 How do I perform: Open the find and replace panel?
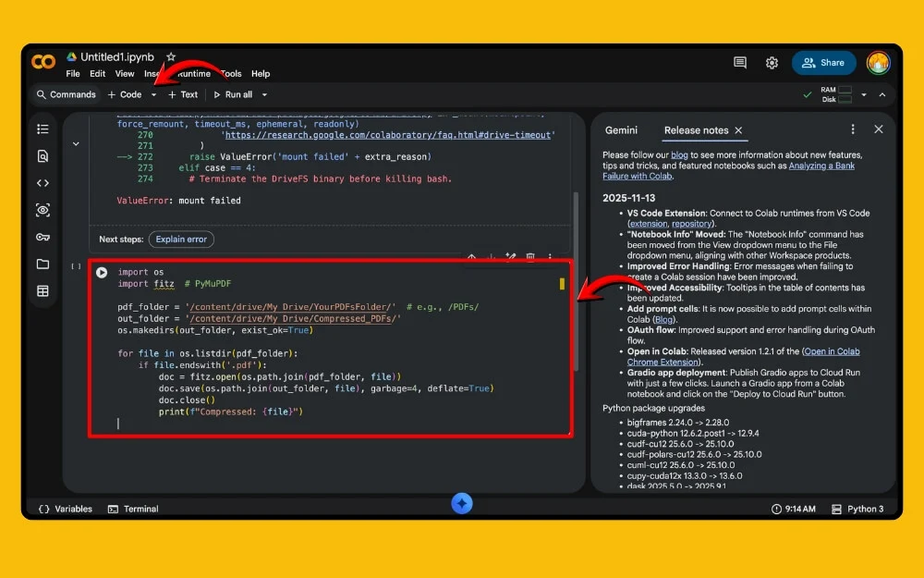click(43, 155)
